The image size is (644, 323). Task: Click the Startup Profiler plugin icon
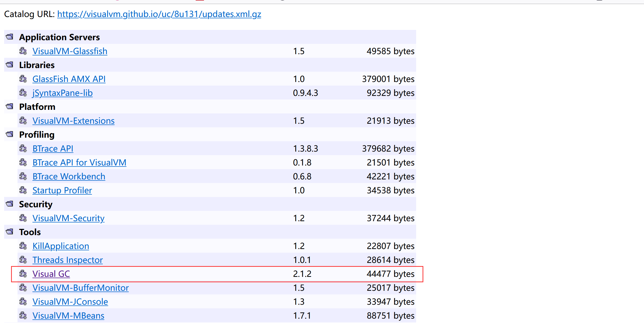click(x=23, y=191)
